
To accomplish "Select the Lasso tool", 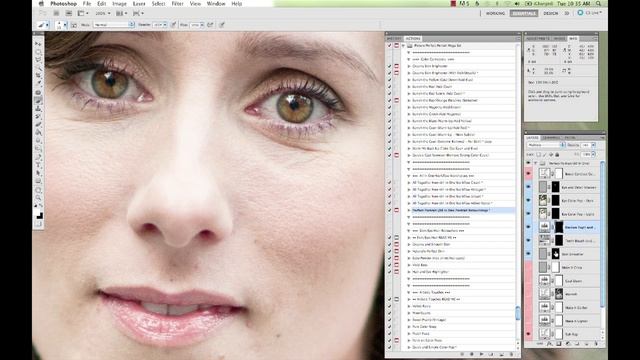I will pyautogui.click(x=38, y=60).
